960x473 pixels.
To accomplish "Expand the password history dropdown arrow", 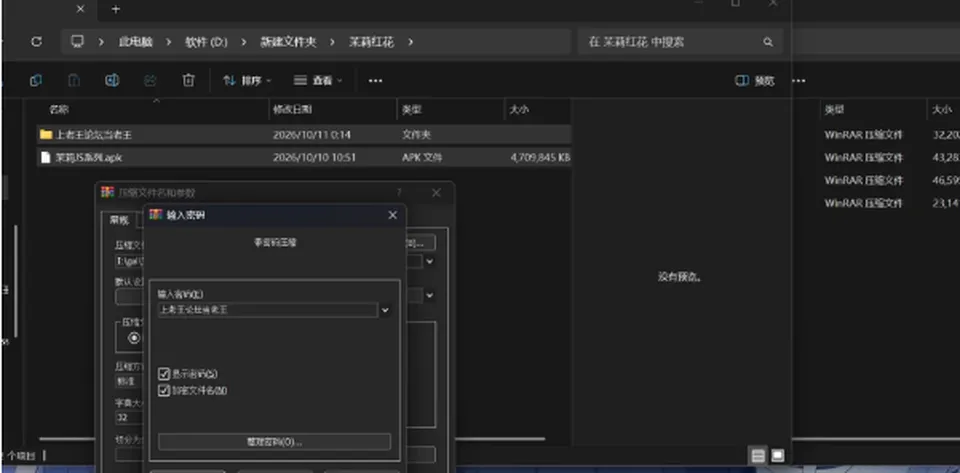I will click(385, 310).
